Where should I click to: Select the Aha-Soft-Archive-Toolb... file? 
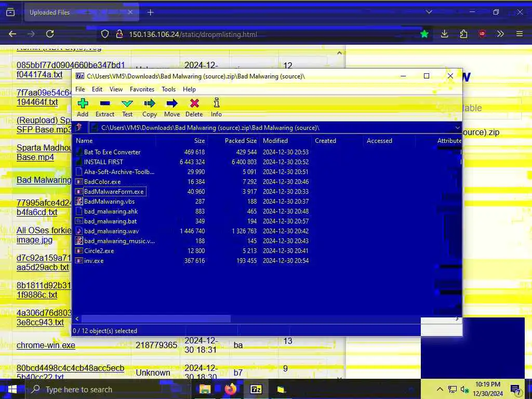click(119, 171)
